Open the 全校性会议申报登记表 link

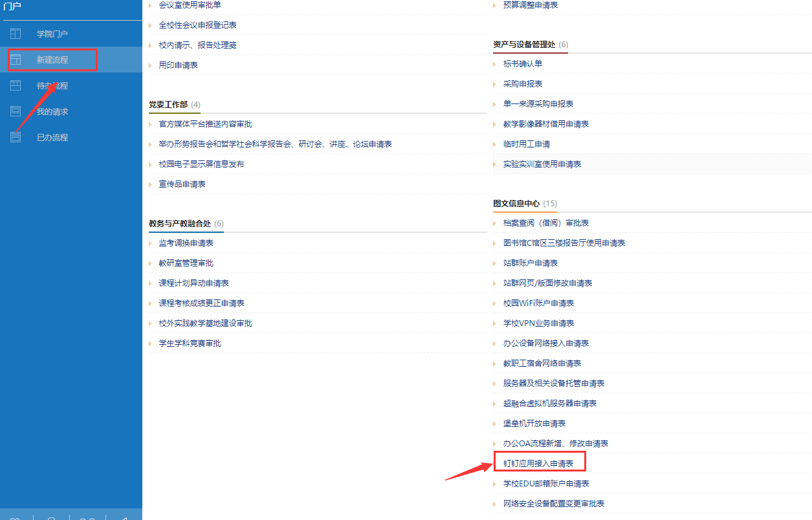[197, 25]
